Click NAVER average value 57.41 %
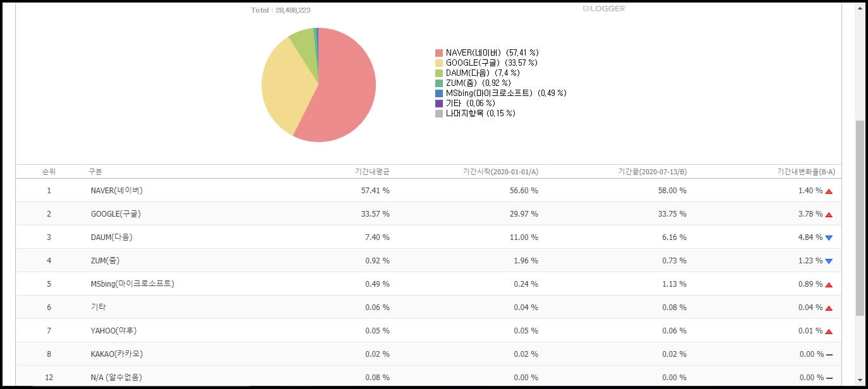This screenshot has height=389, width=868. pos(375,191)
